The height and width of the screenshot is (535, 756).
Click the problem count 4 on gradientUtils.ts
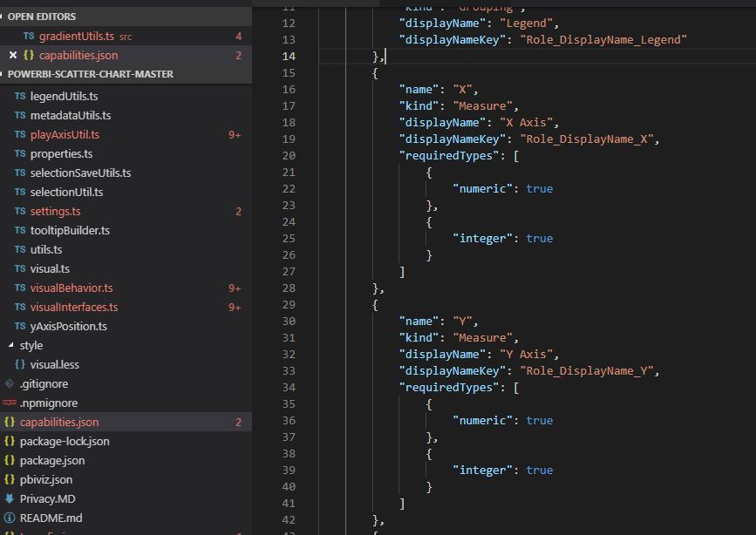tap(239, 37)
